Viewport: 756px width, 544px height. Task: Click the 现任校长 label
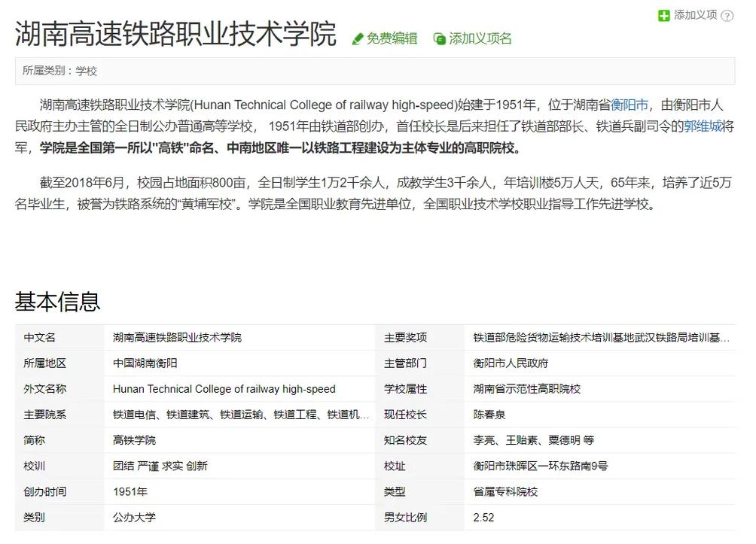tap(405, 415)
